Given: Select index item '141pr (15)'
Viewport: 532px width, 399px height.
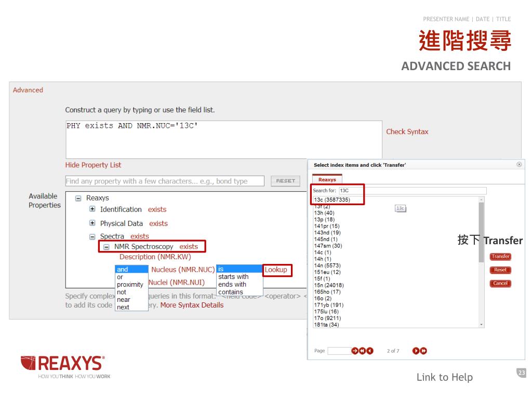Looking at the screenshot, I should coord(327,226).
